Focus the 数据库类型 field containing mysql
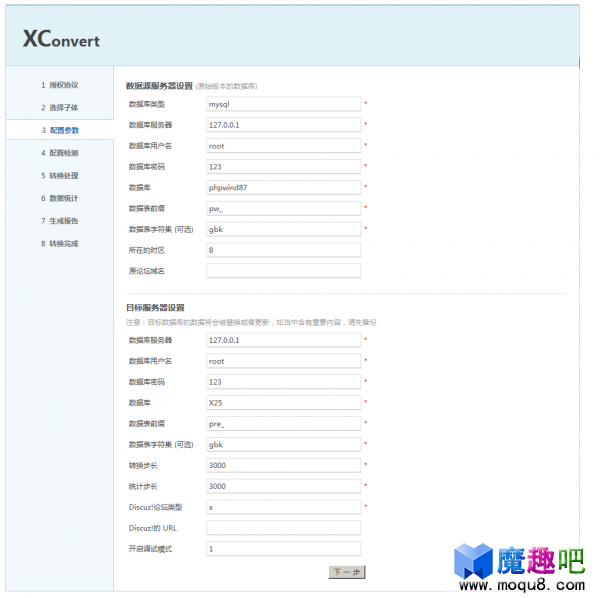 [x=284, y=104]
